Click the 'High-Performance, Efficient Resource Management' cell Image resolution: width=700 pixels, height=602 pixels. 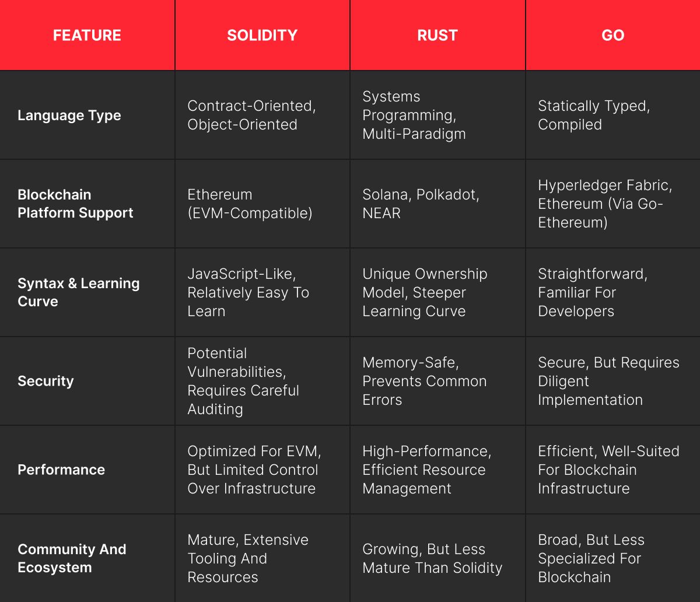coord(426,470)
